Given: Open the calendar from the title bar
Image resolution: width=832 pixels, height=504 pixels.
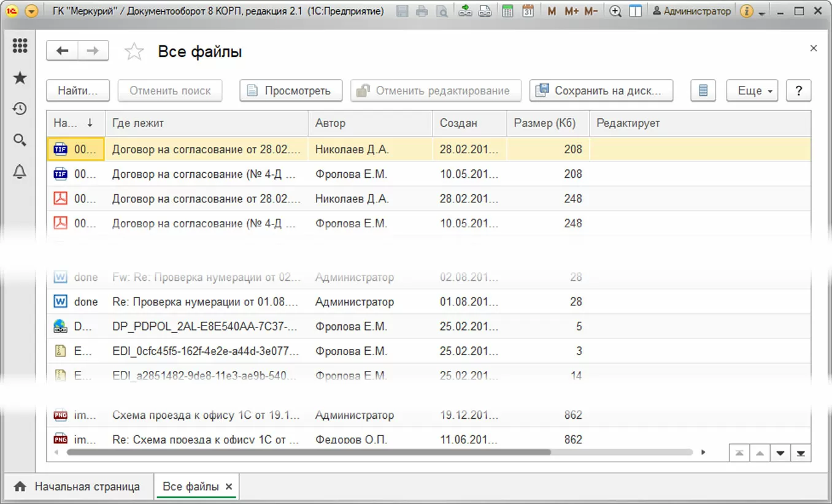Looking at the screenshot, I should (528, 11).
